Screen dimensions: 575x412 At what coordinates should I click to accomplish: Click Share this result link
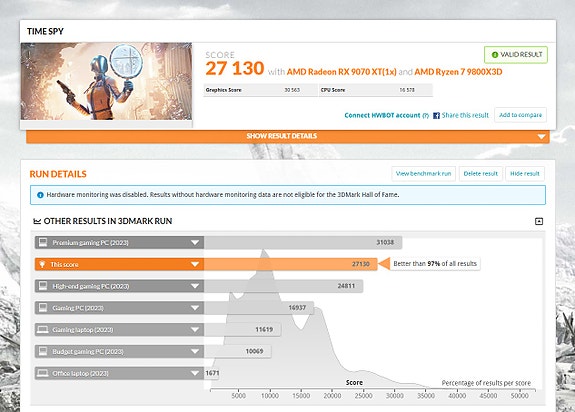465,115
